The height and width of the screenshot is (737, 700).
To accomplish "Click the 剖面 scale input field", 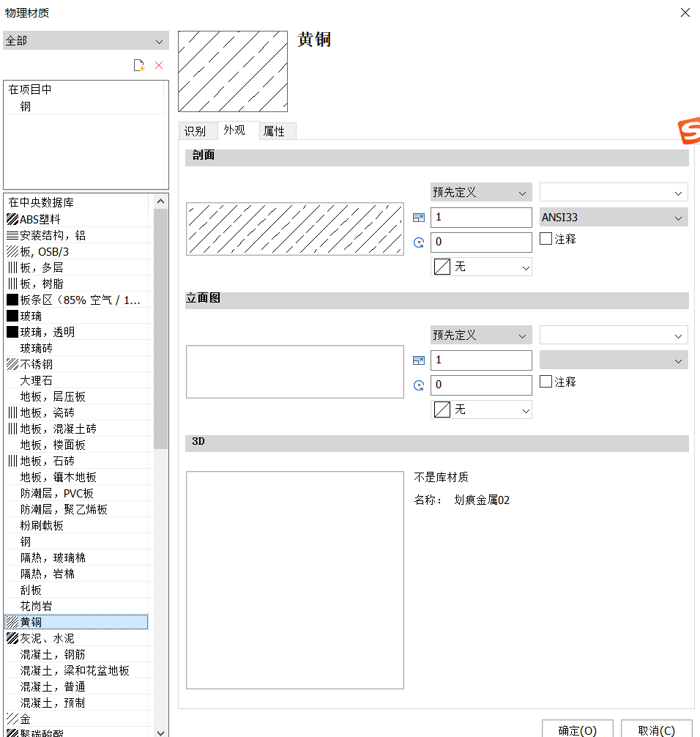I will 481,218.
